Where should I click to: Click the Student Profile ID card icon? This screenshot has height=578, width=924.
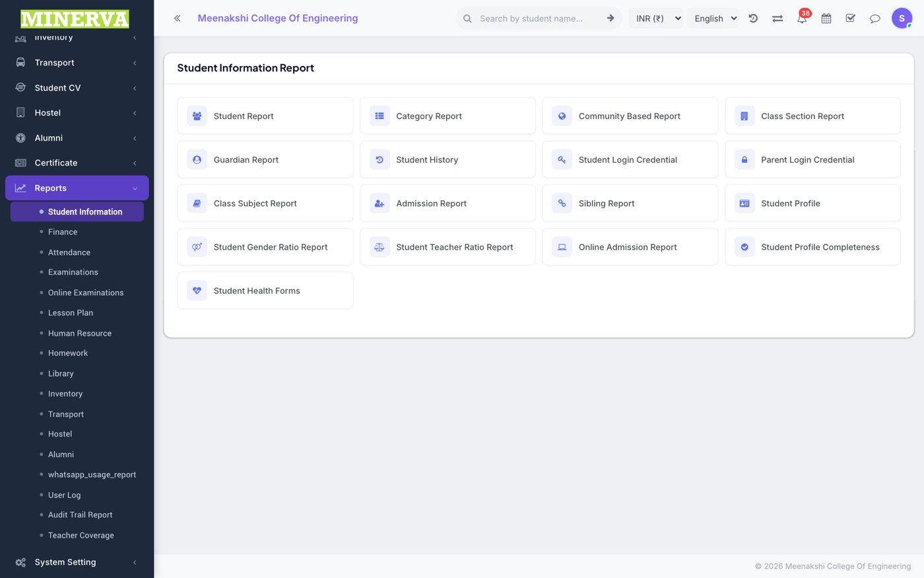tap(744, 203)
